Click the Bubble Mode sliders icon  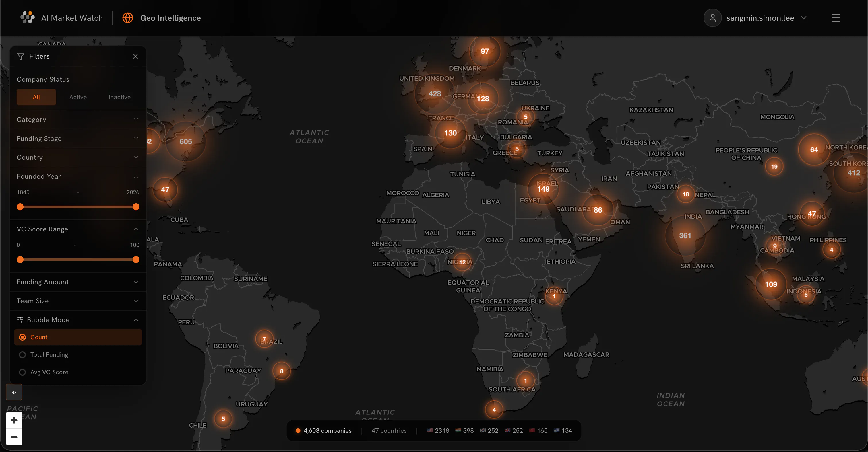tap(20, 320)
